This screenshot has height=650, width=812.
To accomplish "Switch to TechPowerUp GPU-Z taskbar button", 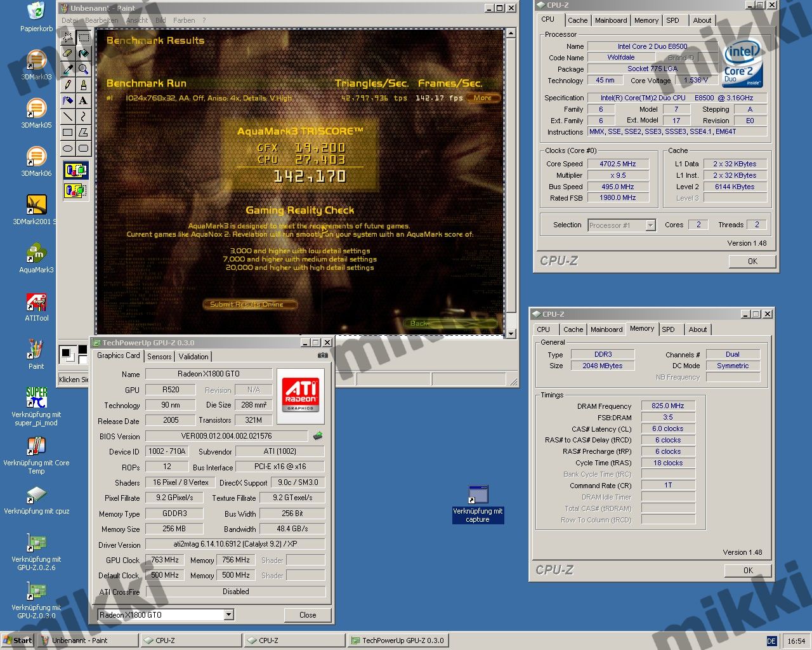I will click(398, 640).
